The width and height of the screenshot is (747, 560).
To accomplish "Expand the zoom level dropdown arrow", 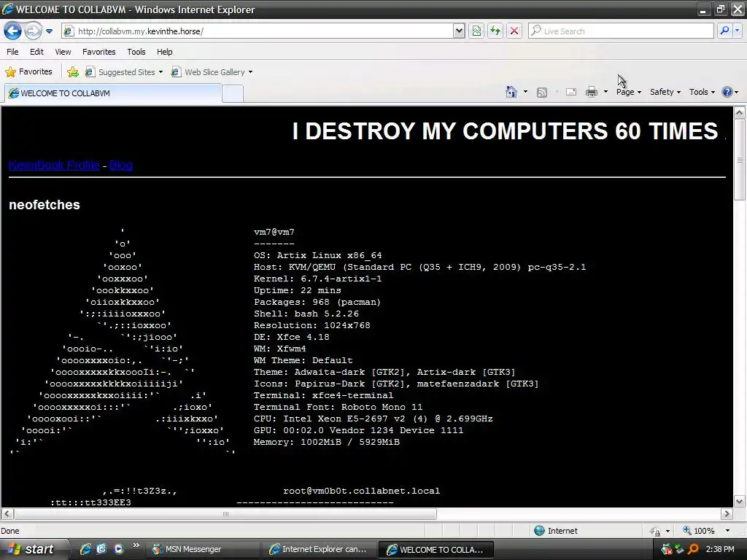I will pyautogui.click(x=727, y=531).
